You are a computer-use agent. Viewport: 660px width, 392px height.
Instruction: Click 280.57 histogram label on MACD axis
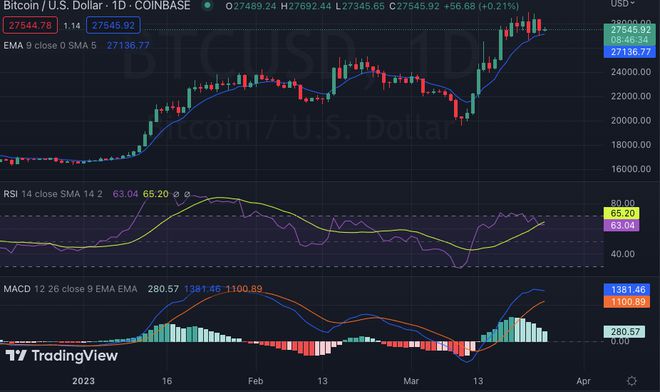point(624,332)
